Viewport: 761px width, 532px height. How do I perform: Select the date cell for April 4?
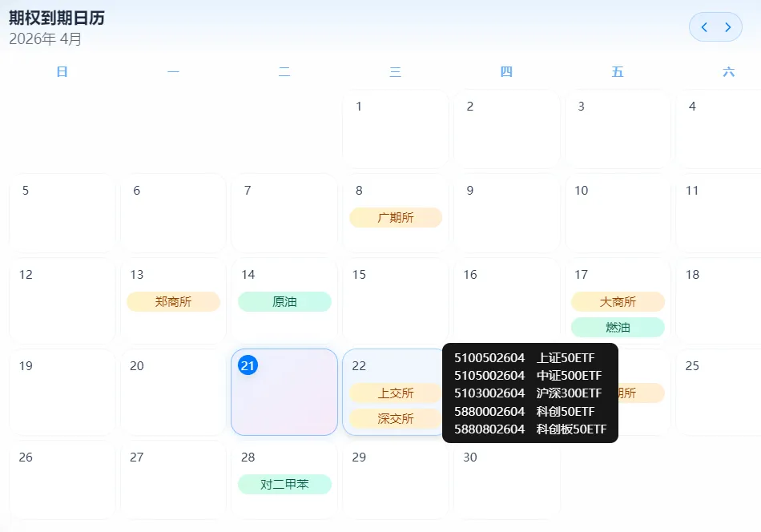pos(719,129)
